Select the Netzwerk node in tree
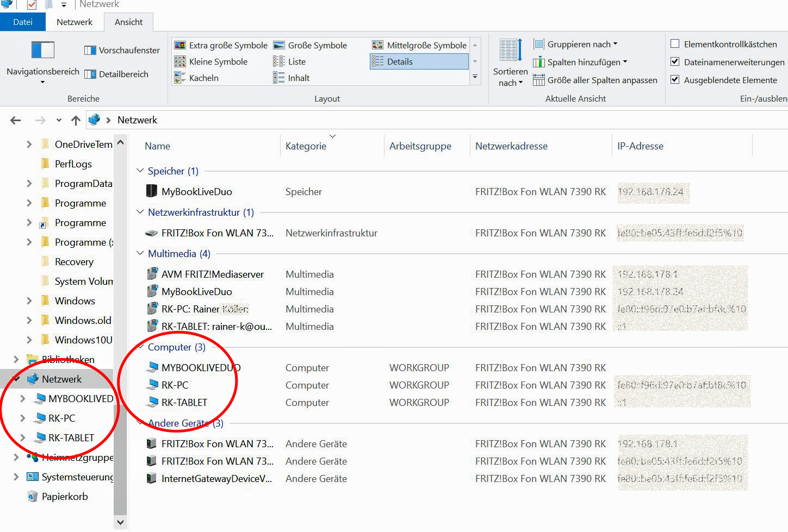 [61, 379]
